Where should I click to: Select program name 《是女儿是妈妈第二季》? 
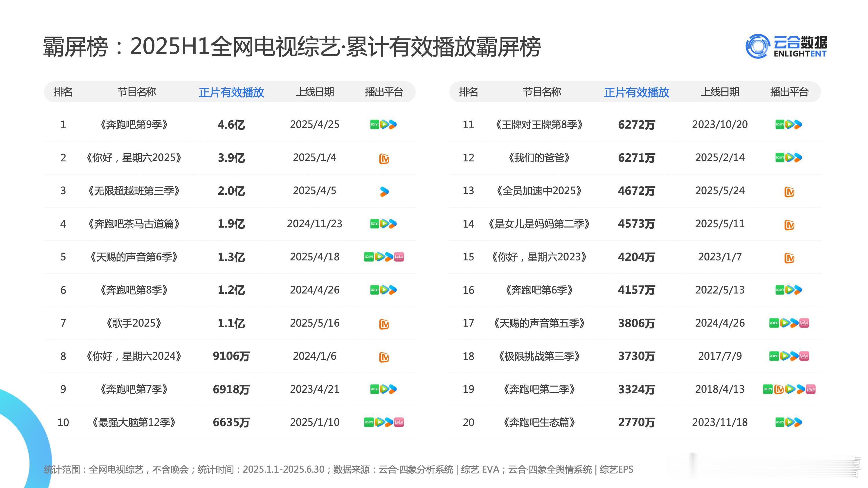pyautogui.click(x=539, y=224)
